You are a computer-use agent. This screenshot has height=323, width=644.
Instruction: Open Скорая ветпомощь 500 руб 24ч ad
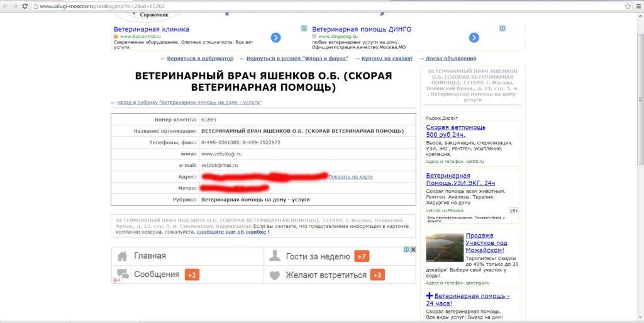[456, 131]
